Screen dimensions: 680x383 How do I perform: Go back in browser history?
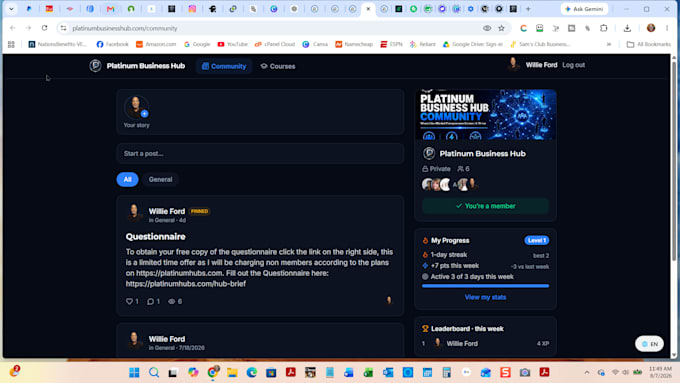click(x=13, y=28)
